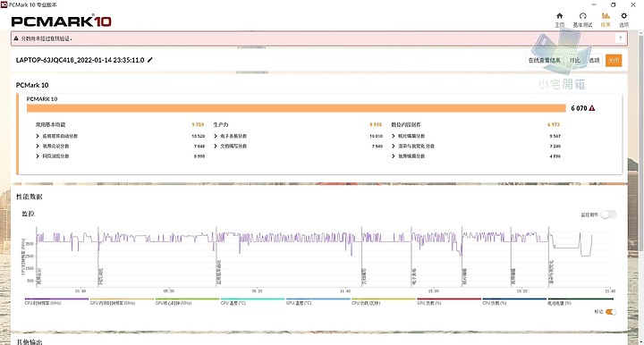Select CPU temperature (°C) legend
Image resolution: width=644 pixels, height=345 pixels.
[x=252, y=301]
